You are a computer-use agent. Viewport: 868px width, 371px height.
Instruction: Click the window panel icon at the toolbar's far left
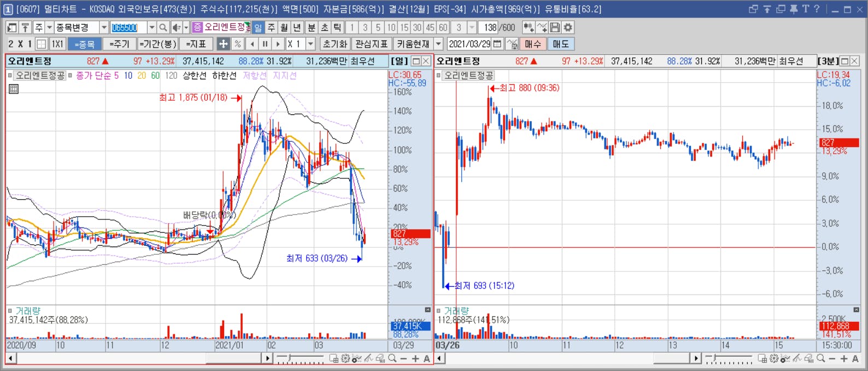(x=11, y=27)
